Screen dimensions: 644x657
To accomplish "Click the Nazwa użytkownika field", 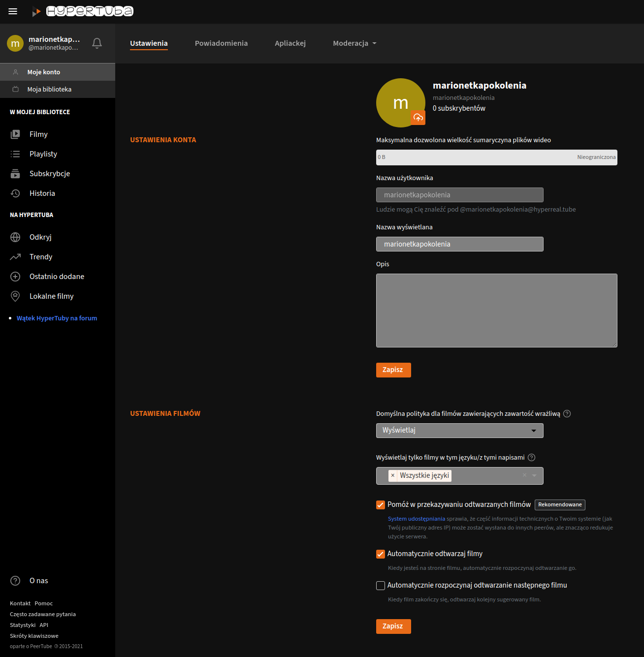I will click(460, 195).
